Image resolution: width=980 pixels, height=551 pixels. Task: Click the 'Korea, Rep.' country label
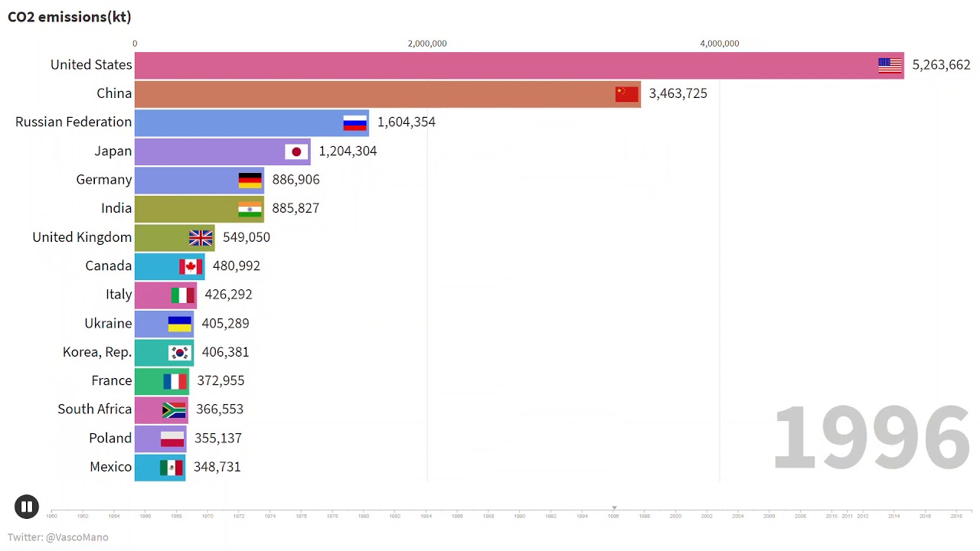coord(97,352)
